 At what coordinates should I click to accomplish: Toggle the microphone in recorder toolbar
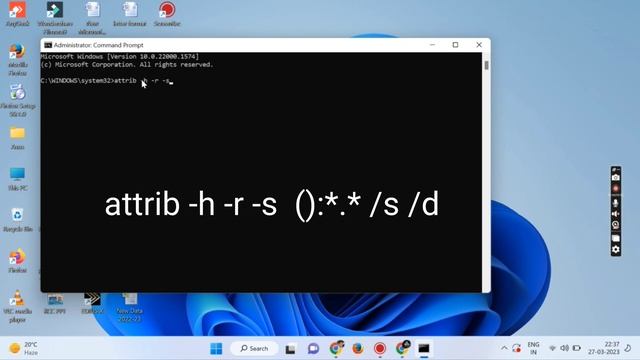tap(616, 202)
